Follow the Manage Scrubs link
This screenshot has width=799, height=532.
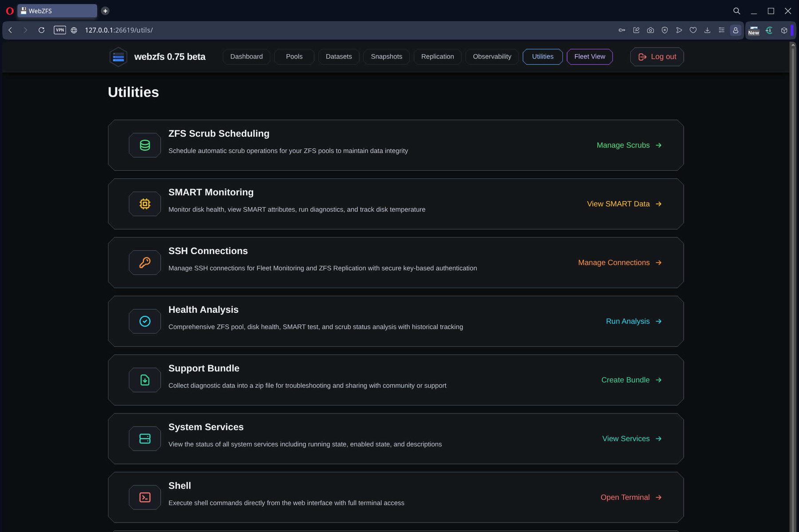coord(629,145)
